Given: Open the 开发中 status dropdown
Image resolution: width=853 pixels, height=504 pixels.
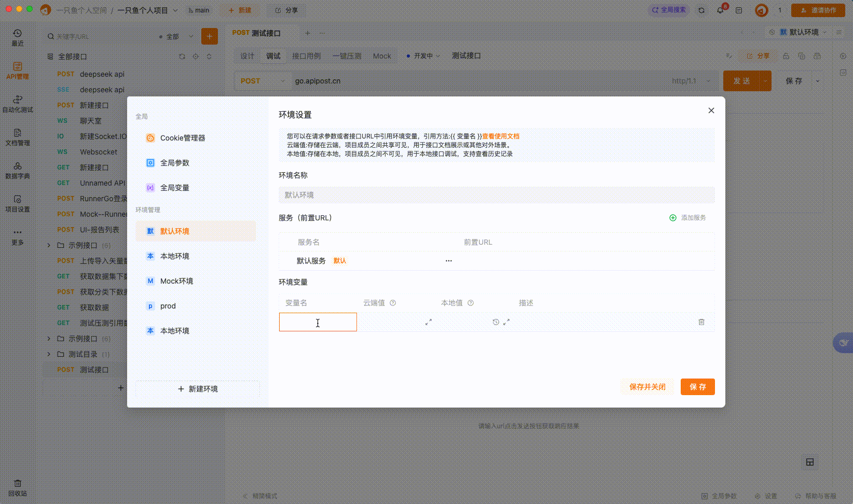Looking at the screenshot, I should (423, 55).
